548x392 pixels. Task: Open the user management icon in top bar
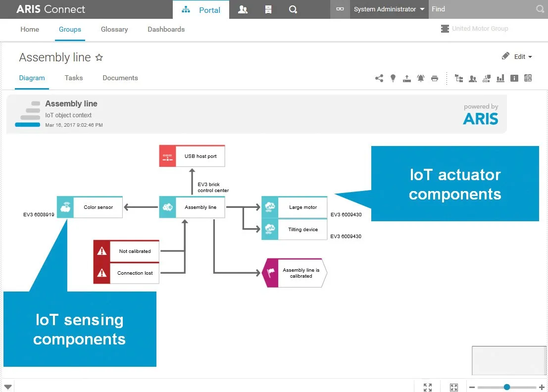pyautogui.click(x=243, y=9)
